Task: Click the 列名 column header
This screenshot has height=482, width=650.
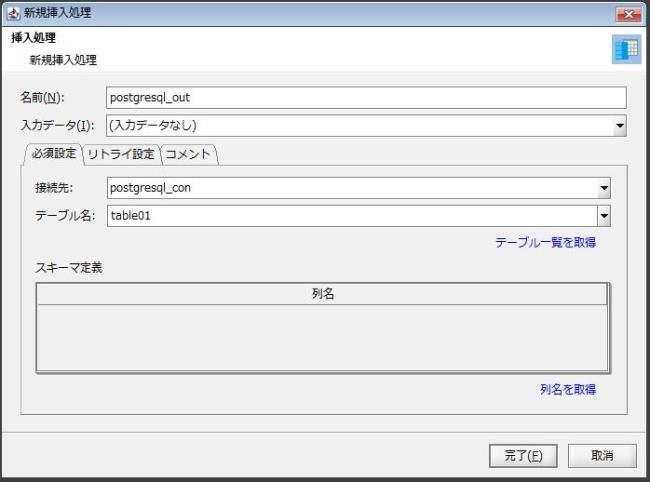Action: 321,294
